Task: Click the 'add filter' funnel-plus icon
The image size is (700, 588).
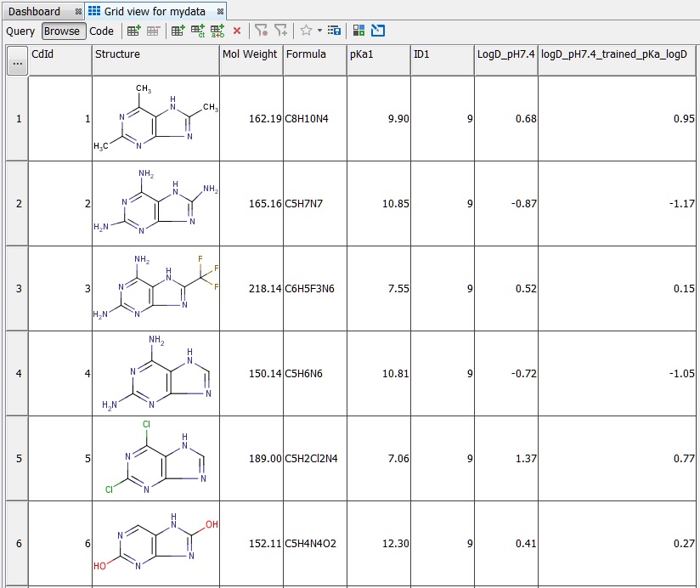Action: 280,31
